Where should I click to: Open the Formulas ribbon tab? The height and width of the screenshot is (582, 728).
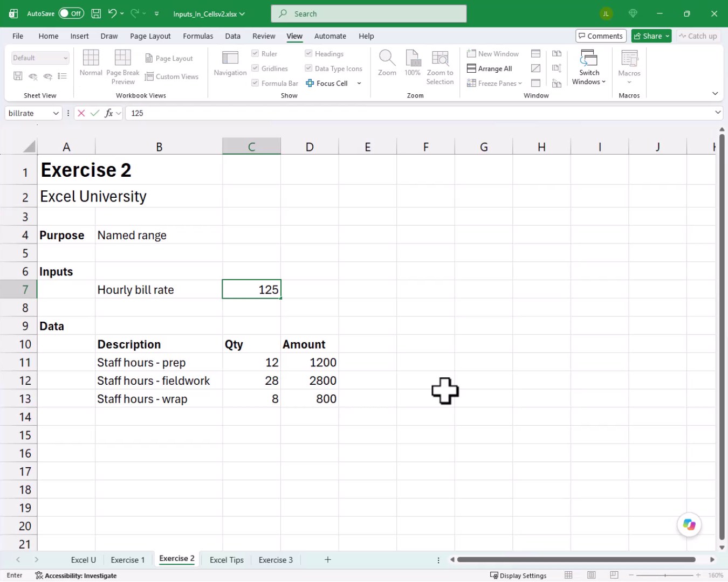tap(198, 36)
